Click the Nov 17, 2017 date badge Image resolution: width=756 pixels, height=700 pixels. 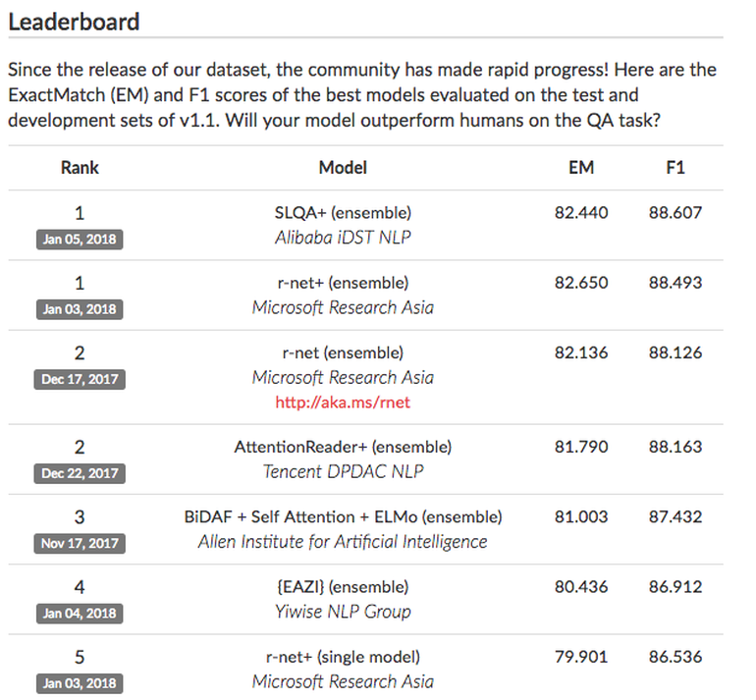pyautogui.click(x=80, y=543)
